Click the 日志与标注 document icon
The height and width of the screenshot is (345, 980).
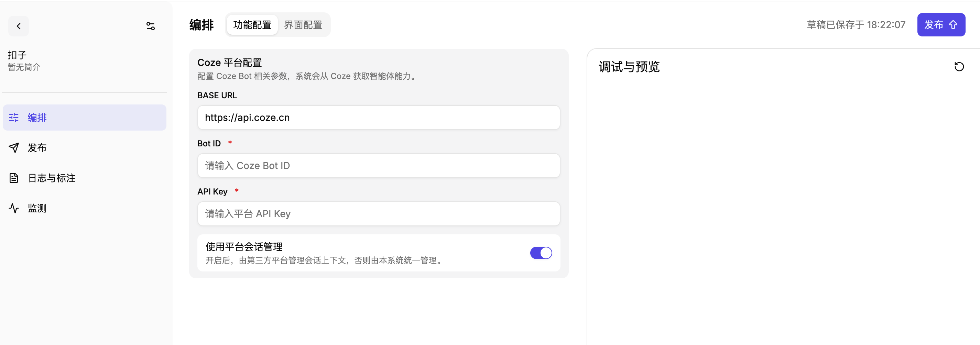click(14, 178)
